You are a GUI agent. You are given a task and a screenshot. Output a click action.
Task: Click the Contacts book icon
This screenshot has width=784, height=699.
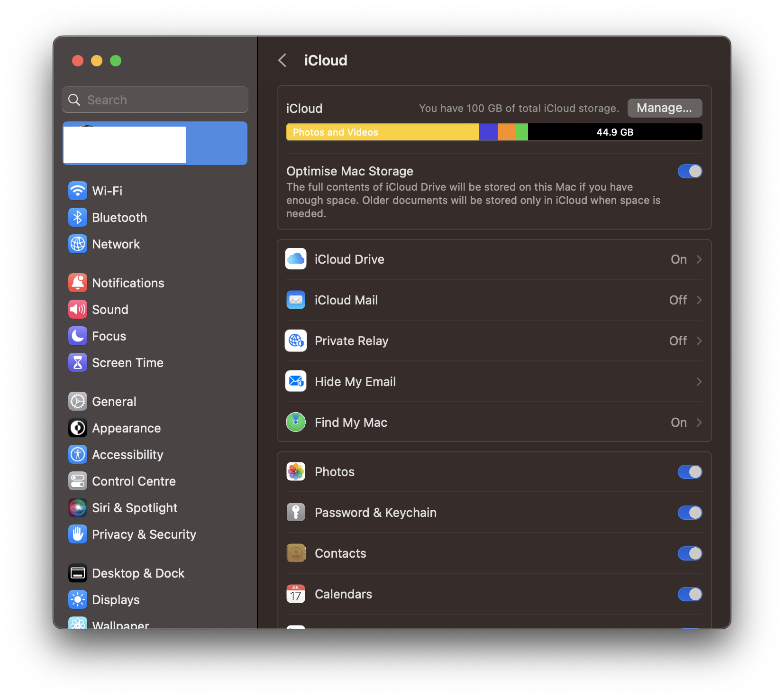296,553
